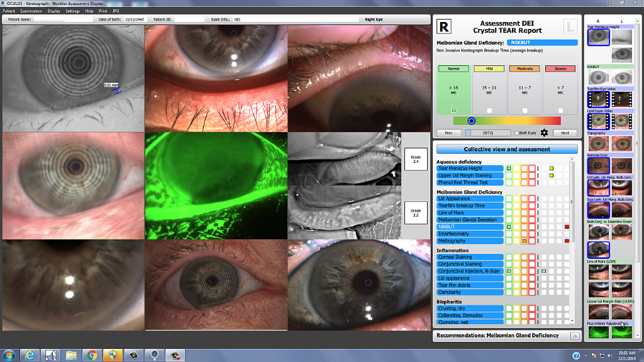Viewport: 644px width, 362px height.
Task: Expand the Recommendations panel arrow
Action: click(x=575, y=336)
